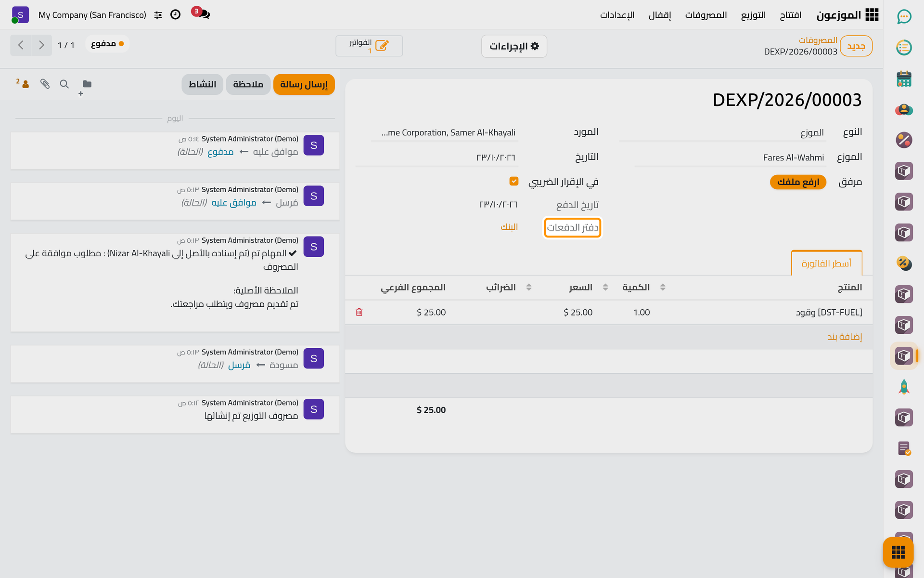Sort by الكمية column arrows

click(x=663, y=287)
